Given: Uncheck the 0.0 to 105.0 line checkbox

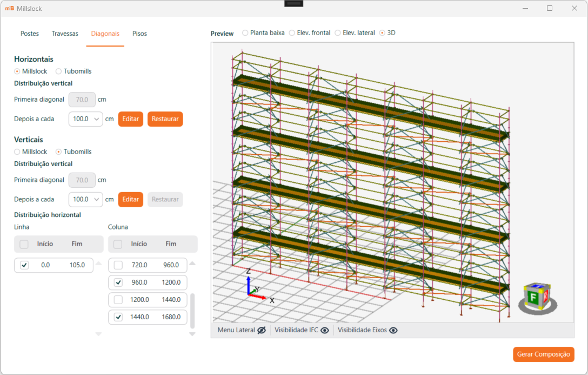Looking at the screenshot, I should pos(24,265).
